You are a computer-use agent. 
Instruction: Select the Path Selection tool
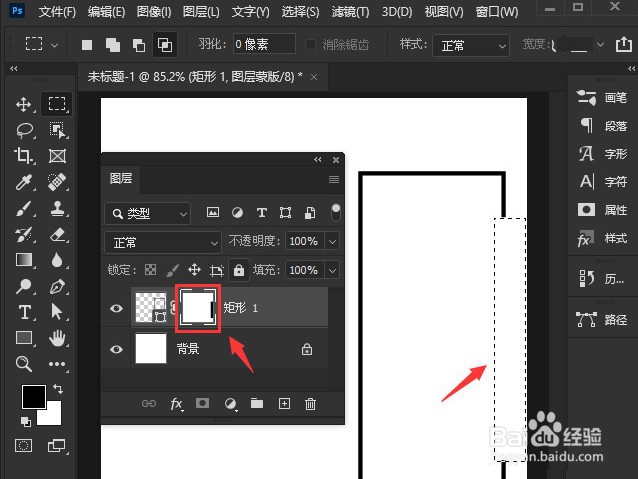pos(57,312)
